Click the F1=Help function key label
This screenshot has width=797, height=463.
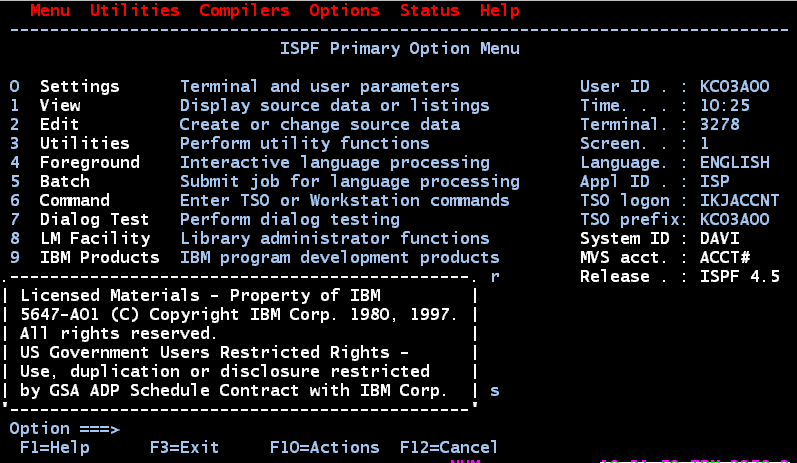pyautogui.click(x=54, y=448)
